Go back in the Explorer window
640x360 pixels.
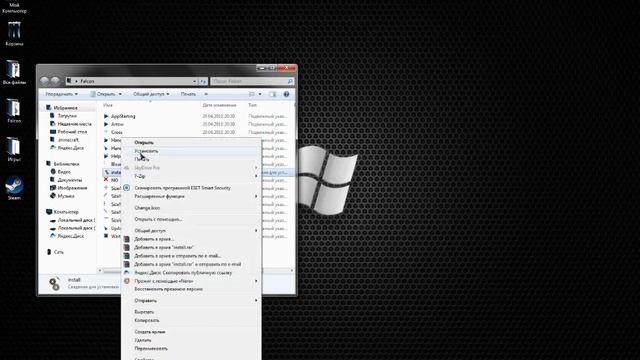pyautogui.click(x=45, y=81)
